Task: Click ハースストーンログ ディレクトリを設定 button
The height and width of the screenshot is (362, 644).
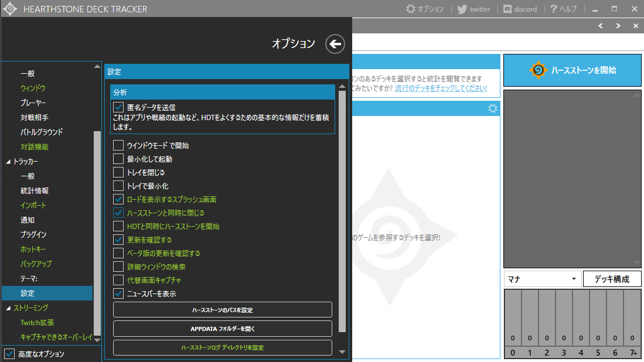Action: pos(223,347)
